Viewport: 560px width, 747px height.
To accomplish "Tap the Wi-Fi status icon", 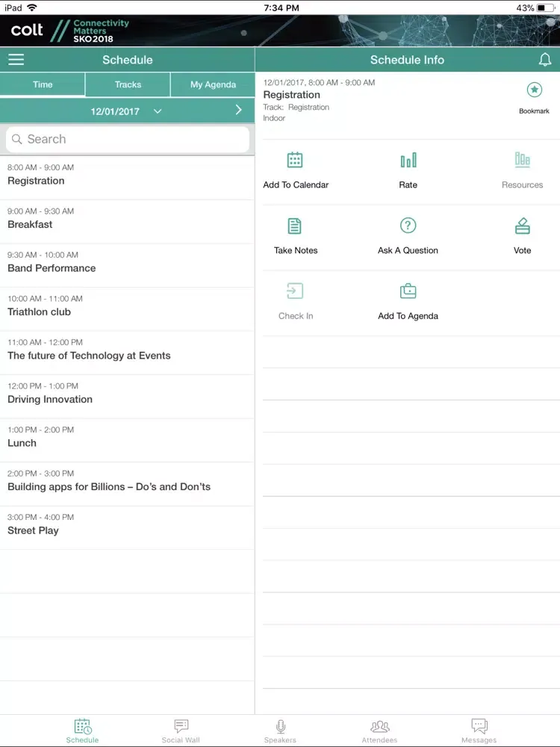I will [x=32, y=7].
